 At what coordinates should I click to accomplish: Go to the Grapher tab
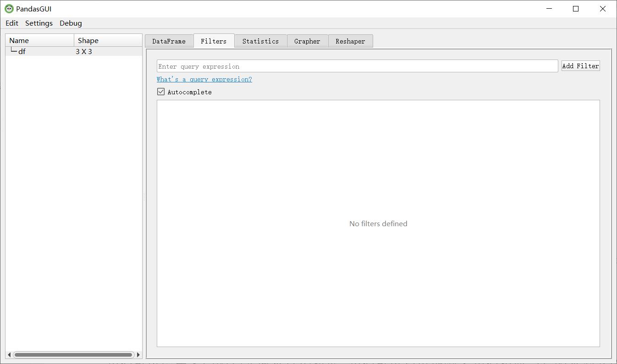(307, 41)
